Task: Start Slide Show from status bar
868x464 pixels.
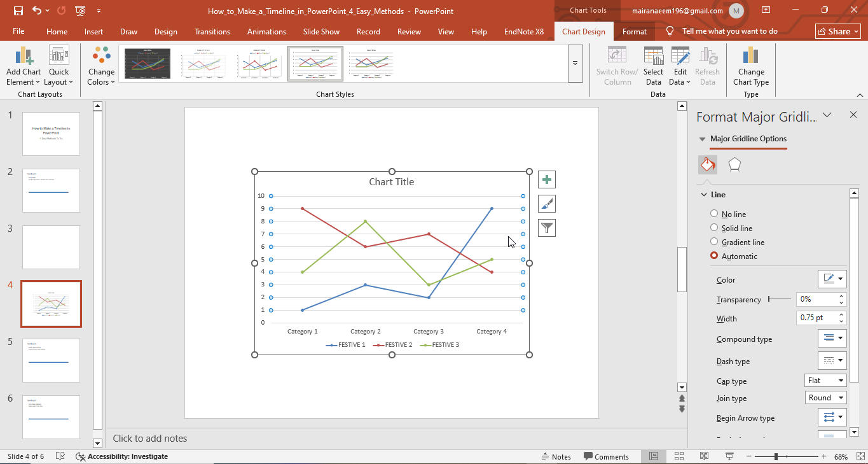Action: pyautogui.click(x=729, y=456)
